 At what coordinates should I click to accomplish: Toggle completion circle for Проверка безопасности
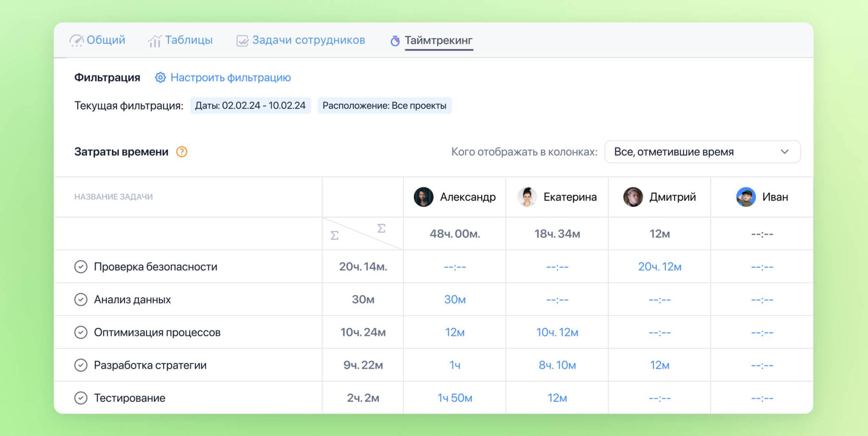[81, 267]
